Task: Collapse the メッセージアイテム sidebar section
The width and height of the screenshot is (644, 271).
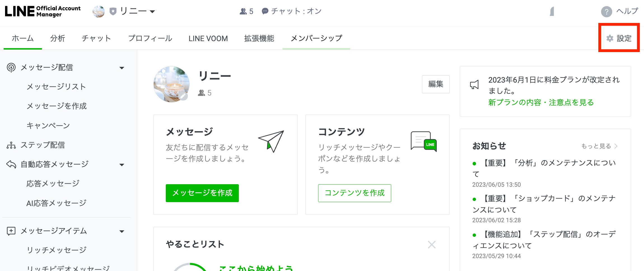Action: (122, 231)
